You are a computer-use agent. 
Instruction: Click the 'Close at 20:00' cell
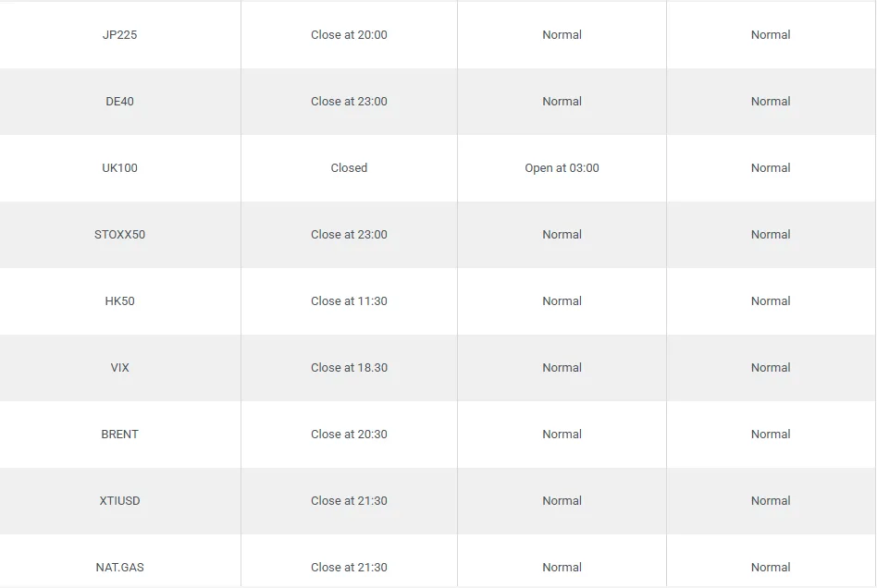point(349,35)
